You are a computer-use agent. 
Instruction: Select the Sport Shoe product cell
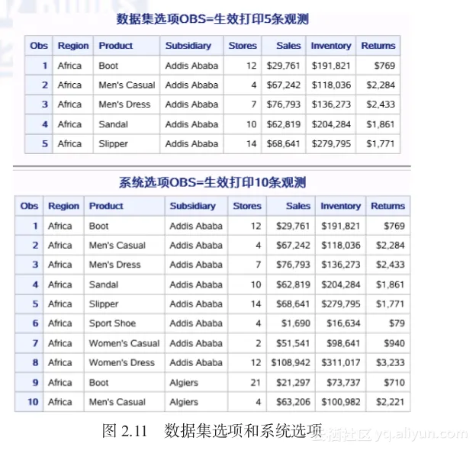click(x=112, y=323)
